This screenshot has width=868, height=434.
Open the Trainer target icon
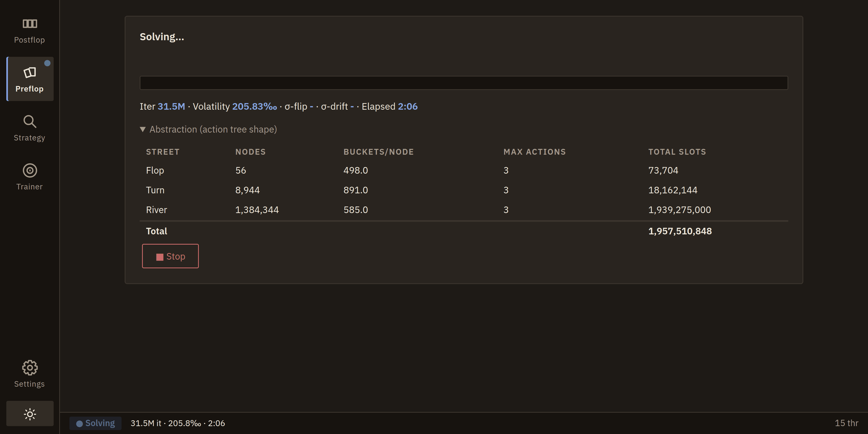click(x=30, y=170)
